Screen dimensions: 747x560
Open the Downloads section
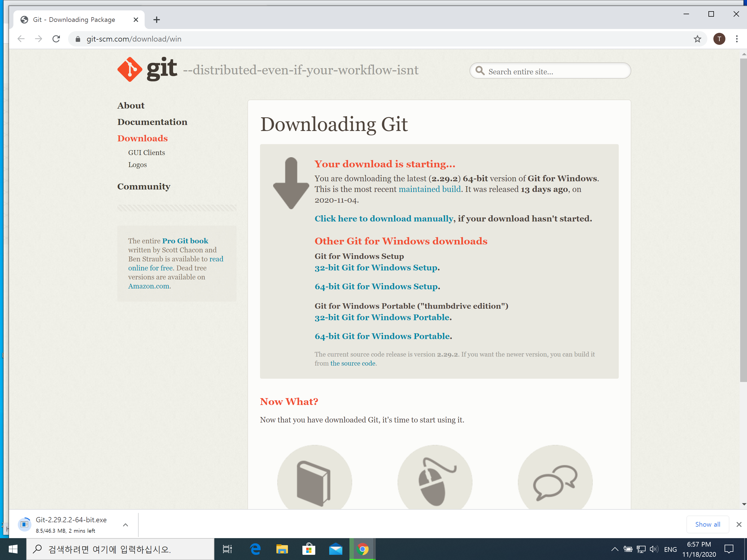pyautogui.click(x=142, y=138)
